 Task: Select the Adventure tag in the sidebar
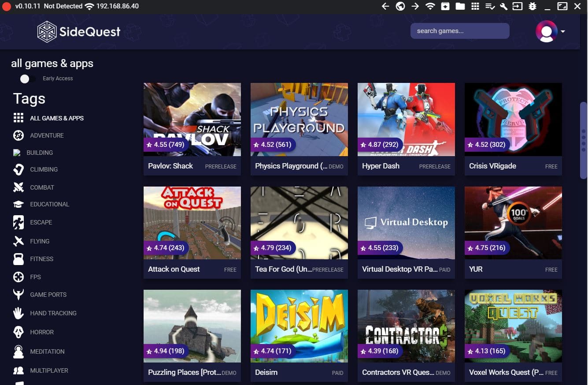47,135
